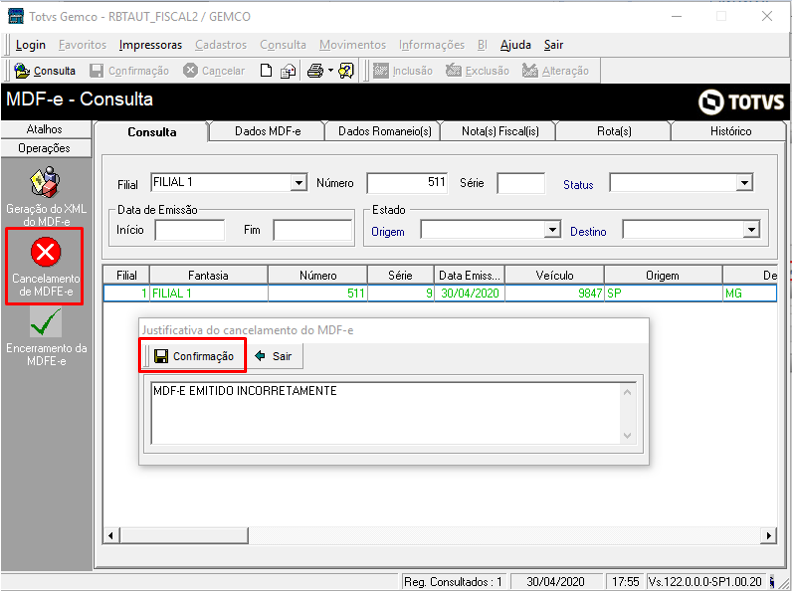Open the printer dropdown arrow
This screenshot has height=591, width=792.
point(331,71)
